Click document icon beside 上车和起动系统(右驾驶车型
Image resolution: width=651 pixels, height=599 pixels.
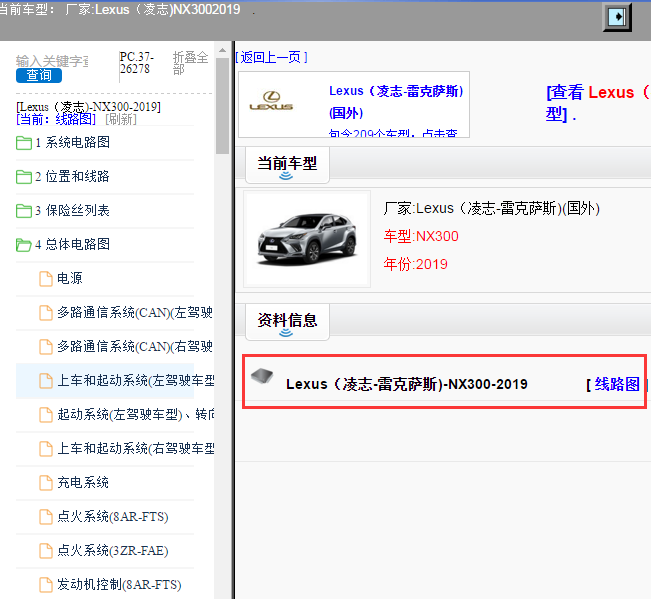coord(46,449)
